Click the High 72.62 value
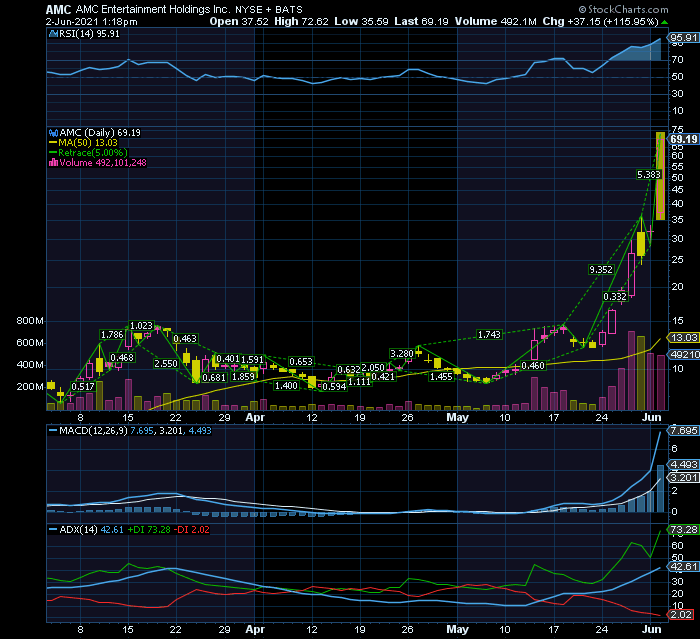Viewport: 700px width, 639px height. pyautogui.click(x=301, y=21)
